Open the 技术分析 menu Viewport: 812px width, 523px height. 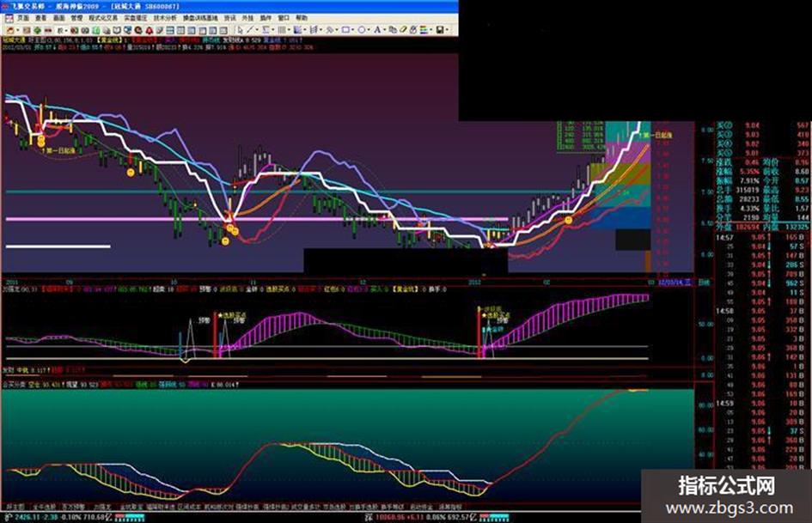165,18
